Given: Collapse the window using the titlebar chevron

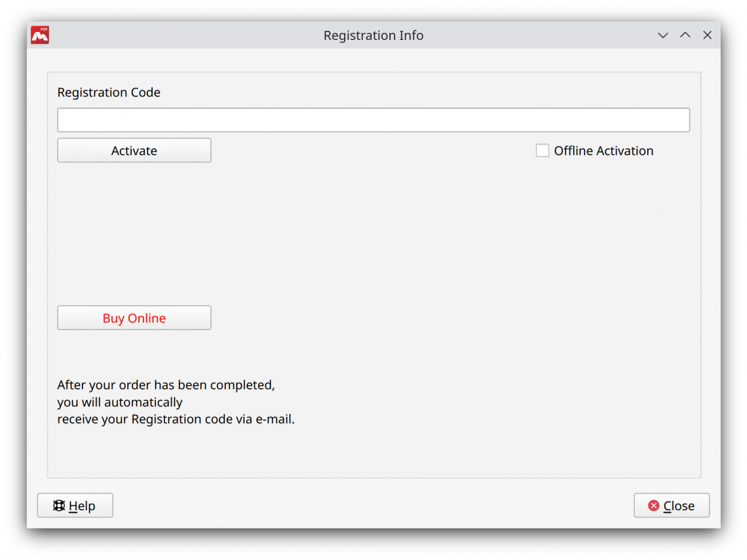Looking at the screenshot, I should (662, 35).
